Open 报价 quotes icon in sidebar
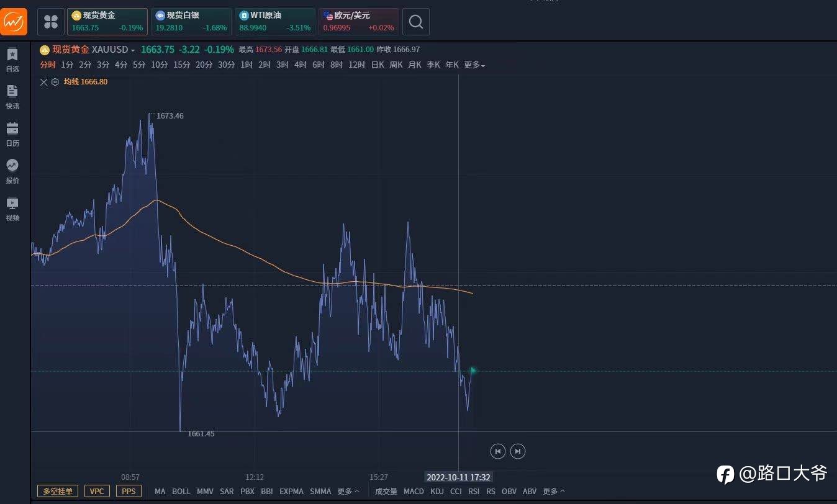Viewport: 837px width, 504px height. pyautogui.click(x=12, y=171)
